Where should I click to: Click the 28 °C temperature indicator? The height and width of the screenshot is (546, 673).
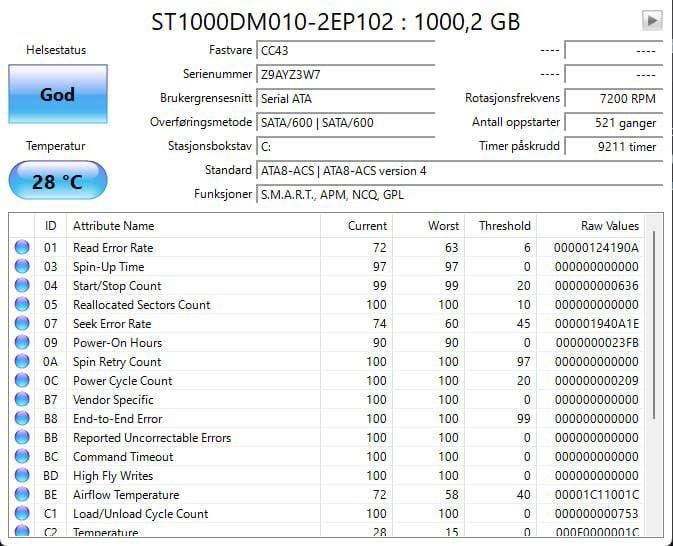coord(58,181)
